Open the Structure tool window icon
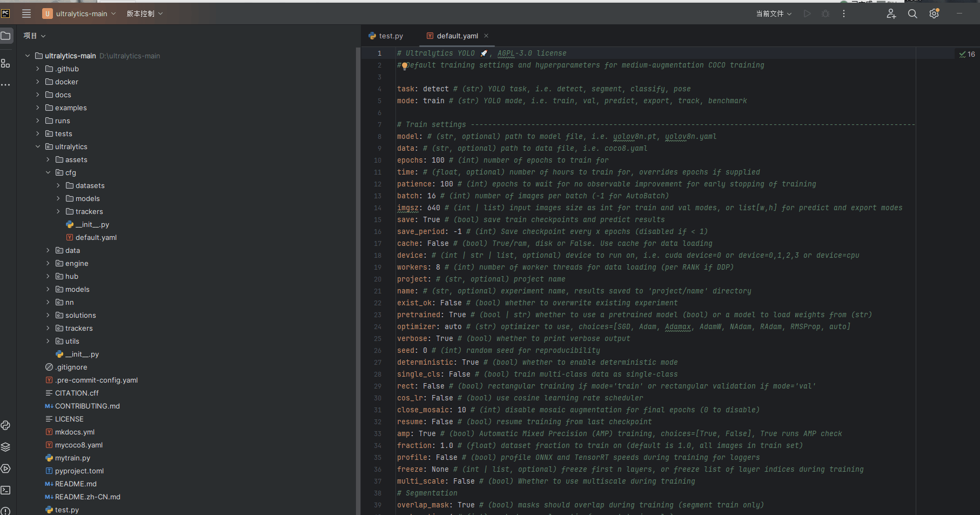Viewport: 980px width, 515px height. tap(5, 63)
